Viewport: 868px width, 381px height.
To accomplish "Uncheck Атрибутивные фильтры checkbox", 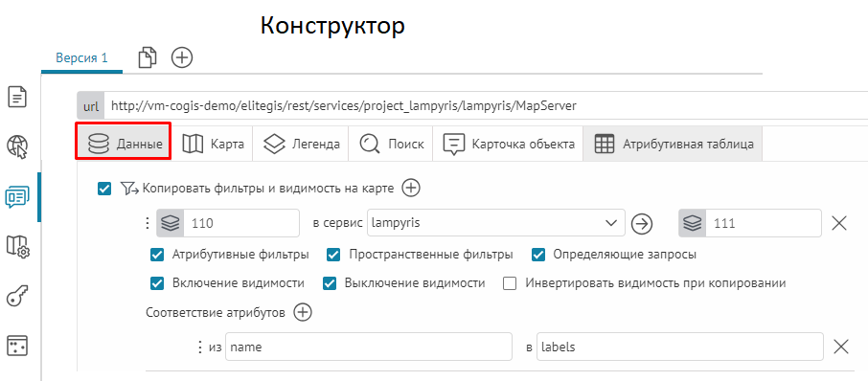I will click(157, 255).
